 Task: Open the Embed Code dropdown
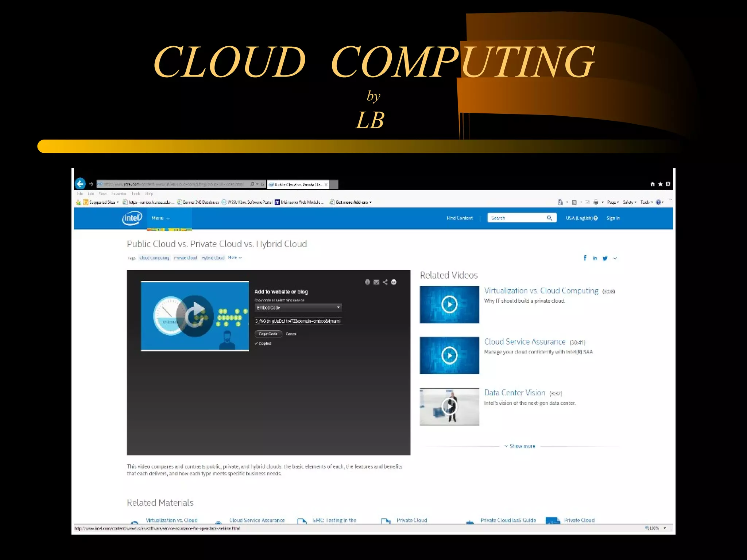298,308
